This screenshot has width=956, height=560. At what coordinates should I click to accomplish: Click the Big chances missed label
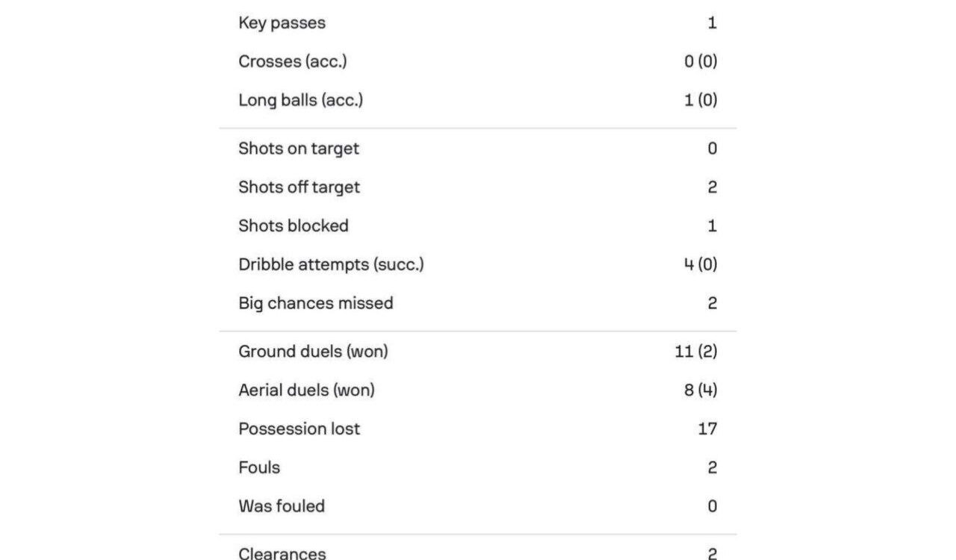coord(316,304)
